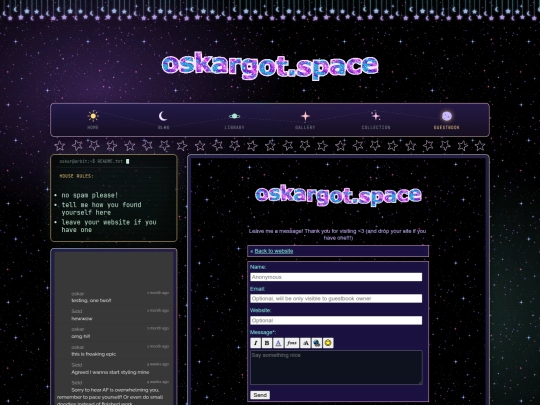Screen dimensions: 540x405
Task: Select the 'omg hi!!' chat message
Action: 81,336
